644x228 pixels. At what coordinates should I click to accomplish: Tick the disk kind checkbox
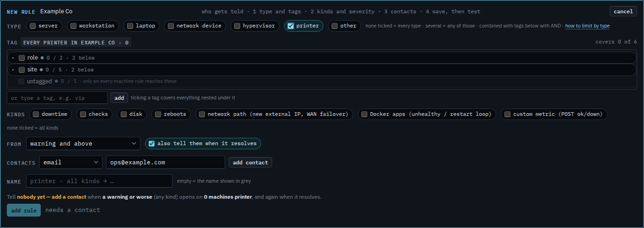point(123,114)
